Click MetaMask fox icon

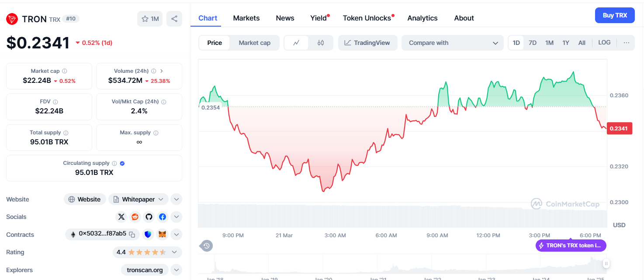(x=162, y=235)
